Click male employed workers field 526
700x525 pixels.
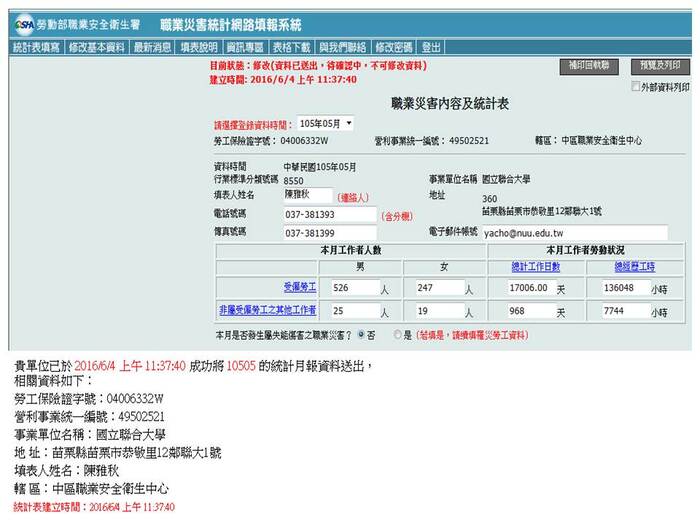(355, 288)
